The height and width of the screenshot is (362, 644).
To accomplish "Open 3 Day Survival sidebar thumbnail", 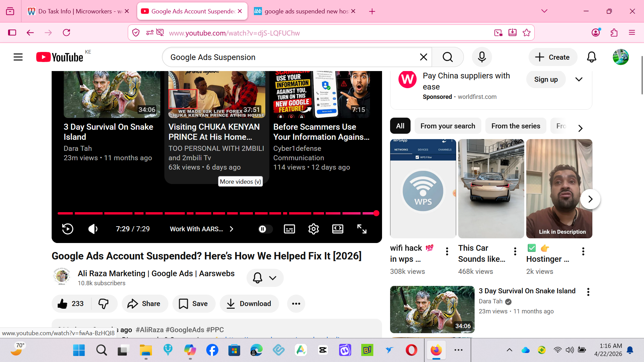I will 432,309.
